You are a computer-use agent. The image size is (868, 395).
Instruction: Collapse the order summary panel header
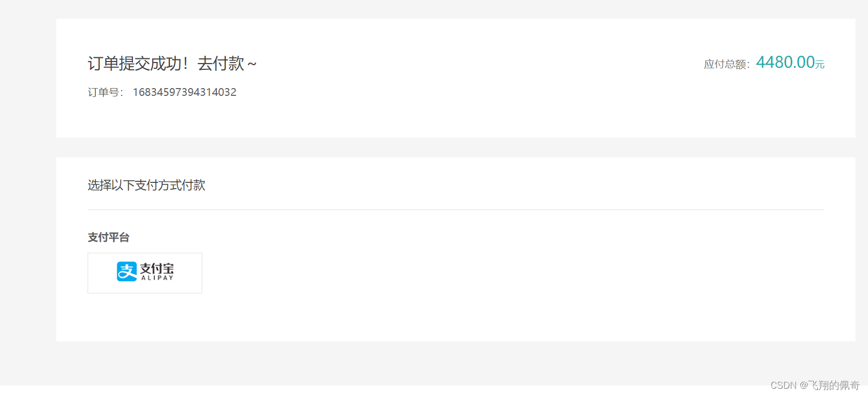tap(172, 63)
